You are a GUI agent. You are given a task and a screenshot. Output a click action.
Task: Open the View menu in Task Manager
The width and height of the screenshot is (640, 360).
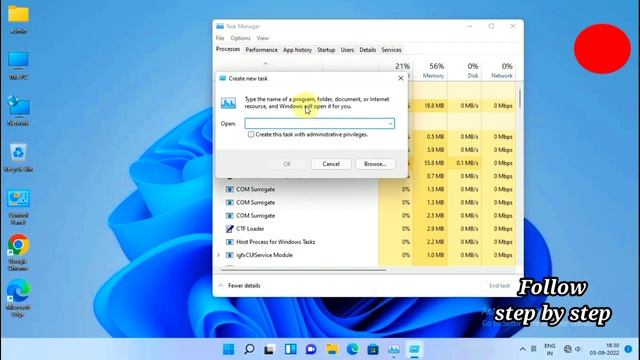[x=262, y=38]
